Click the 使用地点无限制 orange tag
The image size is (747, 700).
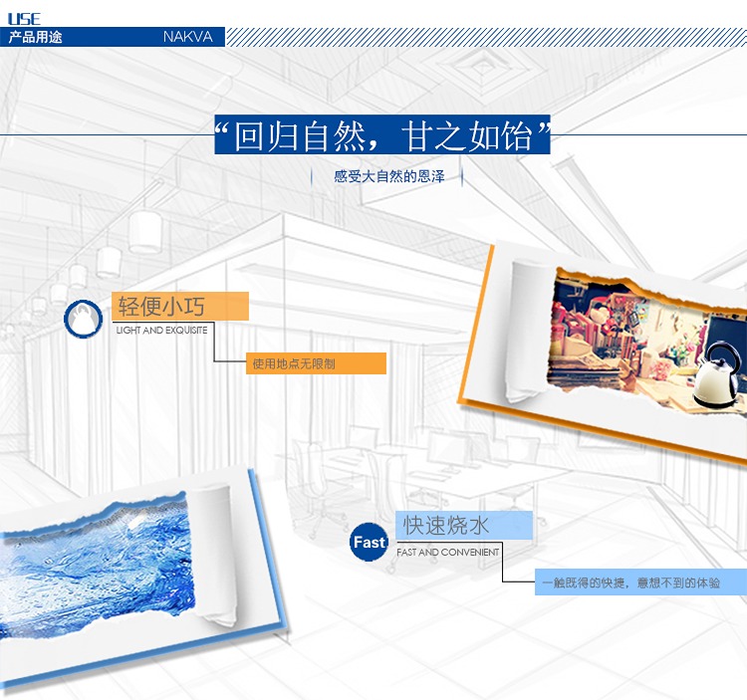(x=316, y=363)
